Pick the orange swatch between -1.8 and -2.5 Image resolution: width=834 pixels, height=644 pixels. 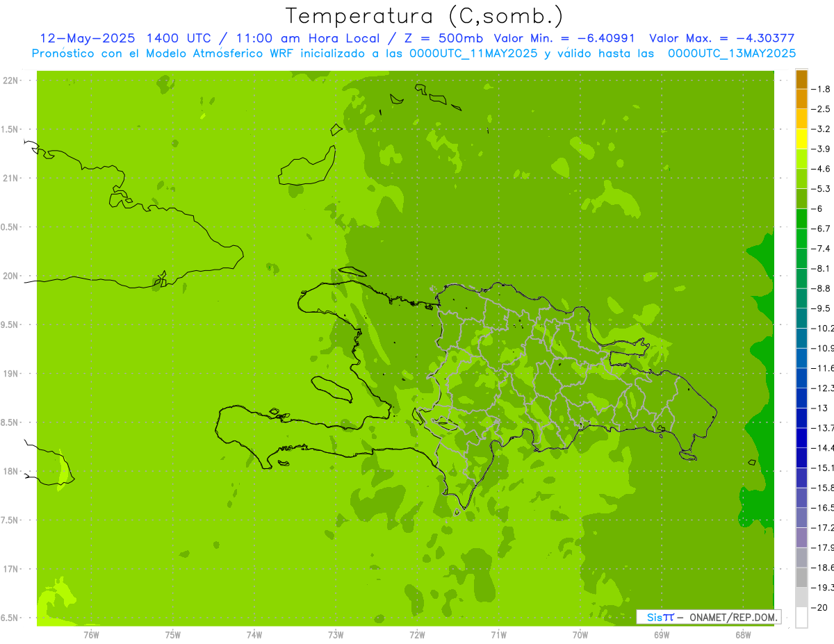tap(801, 99)
